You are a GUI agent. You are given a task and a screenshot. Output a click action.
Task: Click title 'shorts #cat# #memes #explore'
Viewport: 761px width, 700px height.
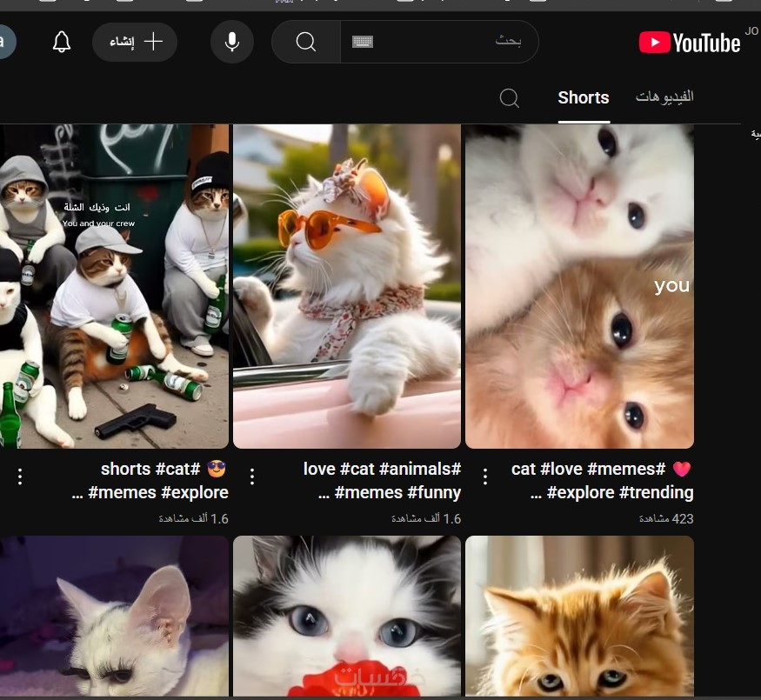[x=150, y=481]
